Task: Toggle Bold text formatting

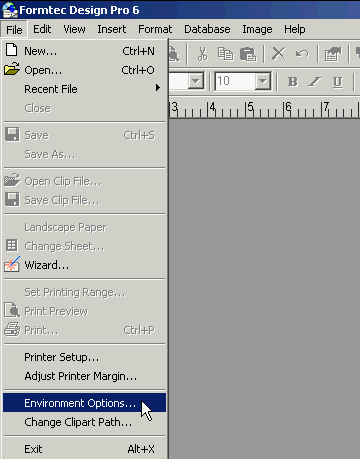Action: (293, 82)
